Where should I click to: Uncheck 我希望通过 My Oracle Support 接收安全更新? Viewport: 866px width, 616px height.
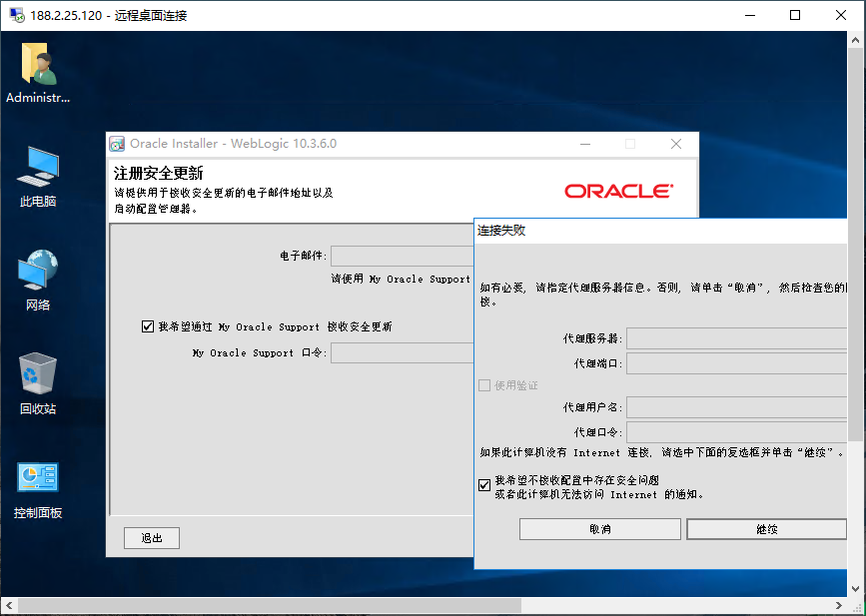pyautogui.click(x=148, y=326)
